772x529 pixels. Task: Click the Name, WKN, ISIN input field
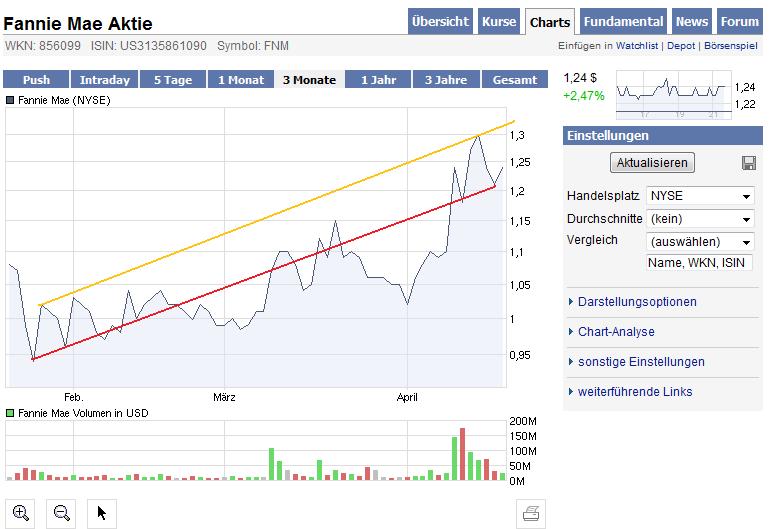tap(699, 263)
